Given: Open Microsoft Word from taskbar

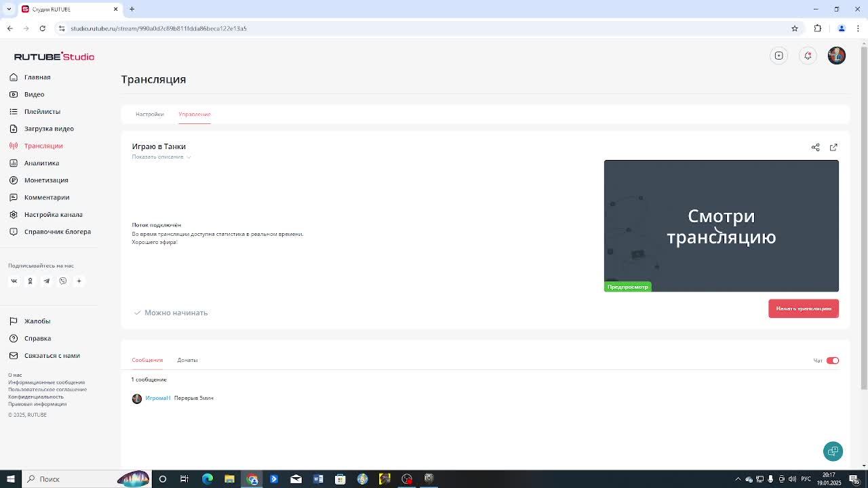Looking at the screenshot, I should click(318, 479).
